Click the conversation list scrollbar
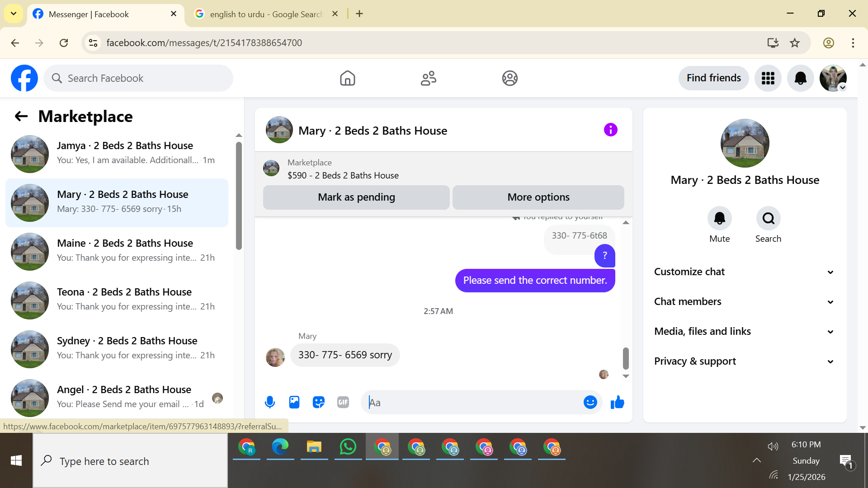This screenshot has height=488, width=868. click(239, 196)
